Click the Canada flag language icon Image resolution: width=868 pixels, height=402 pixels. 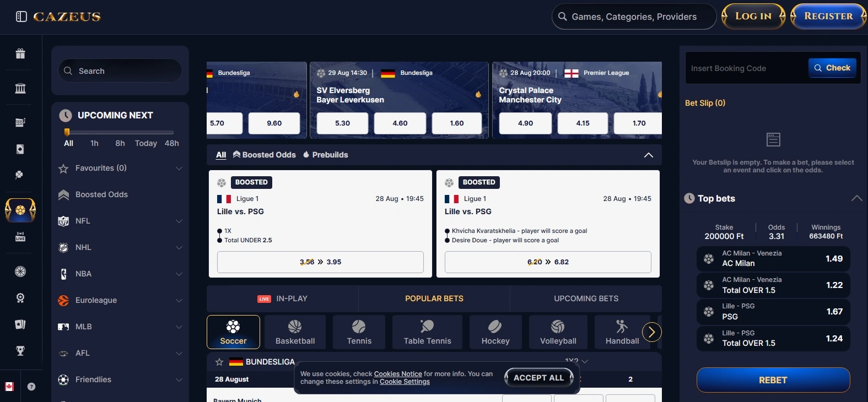coord(9,387)
